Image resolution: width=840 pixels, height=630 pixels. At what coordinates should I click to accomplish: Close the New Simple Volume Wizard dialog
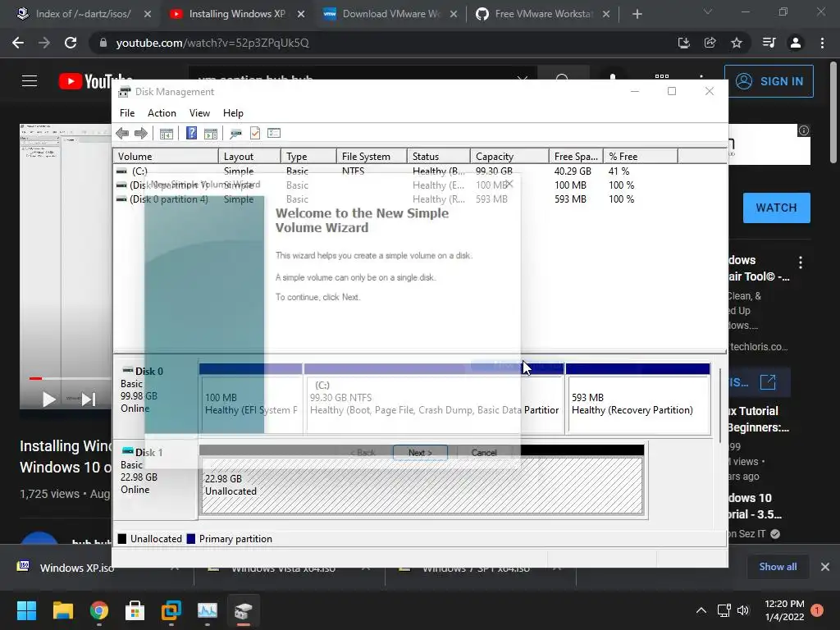[x=509, y=184]
